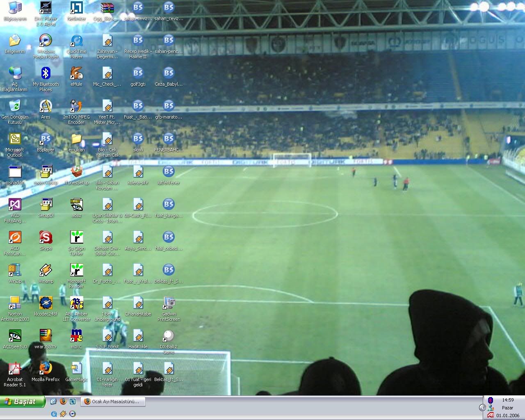This screenshot has width=525, height=420.
Task: Launch QuickTime Player shortcut
Action: click(x=76, y=41)
